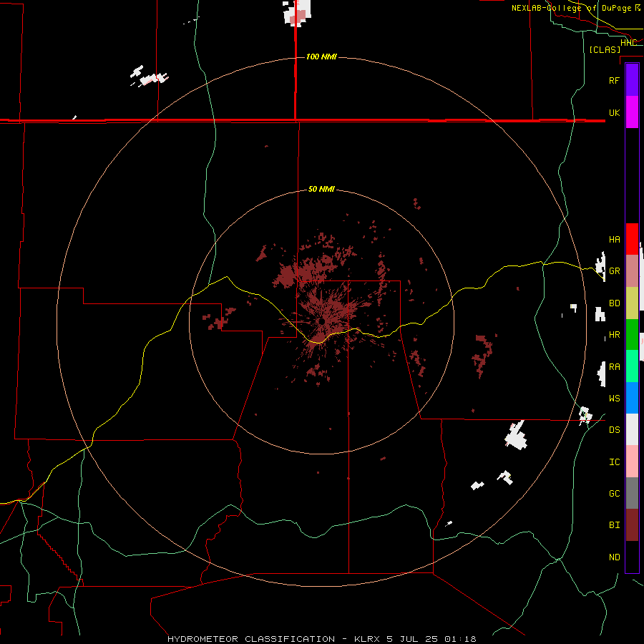Click the Hydrometeor Classification KLRX title text

[x=321, y=639]
